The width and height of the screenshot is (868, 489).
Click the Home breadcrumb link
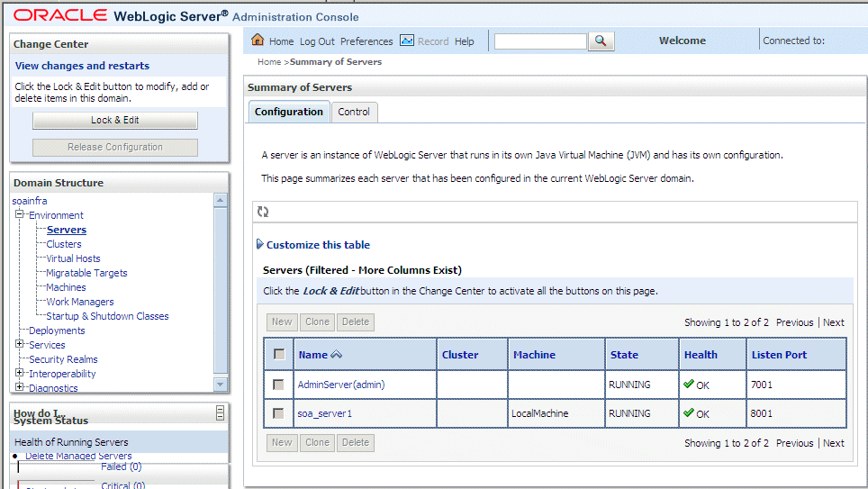click(269, 61)
